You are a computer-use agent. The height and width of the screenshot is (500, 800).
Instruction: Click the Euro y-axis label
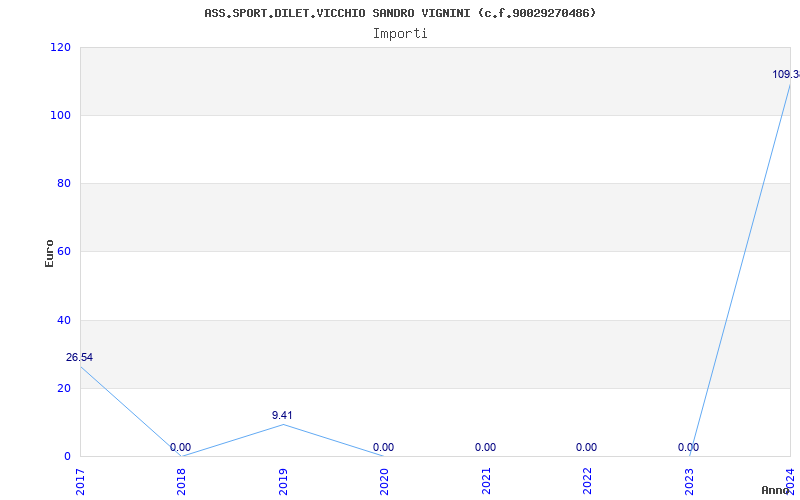pos(49,254)
